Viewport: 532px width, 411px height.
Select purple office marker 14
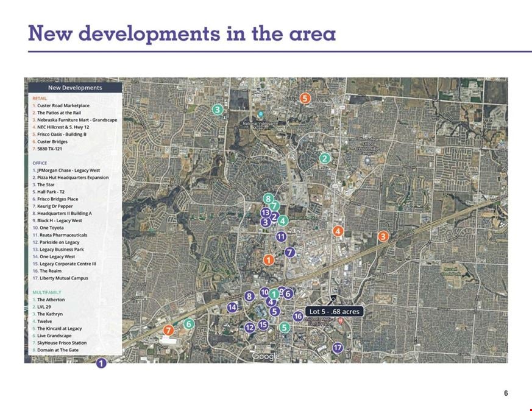(x=232, y=307)
